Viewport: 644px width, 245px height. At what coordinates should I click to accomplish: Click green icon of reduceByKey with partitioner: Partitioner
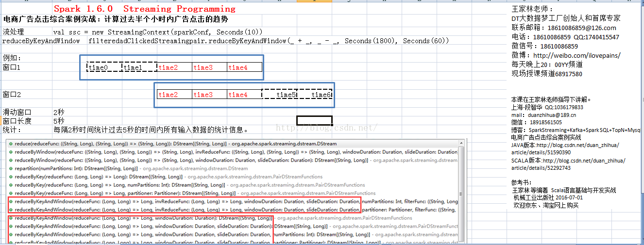point(11,193)
